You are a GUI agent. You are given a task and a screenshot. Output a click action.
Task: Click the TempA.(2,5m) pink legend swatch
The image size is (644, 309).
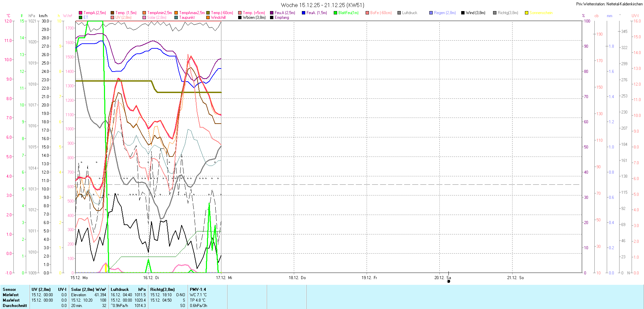(x=80, y=13)
